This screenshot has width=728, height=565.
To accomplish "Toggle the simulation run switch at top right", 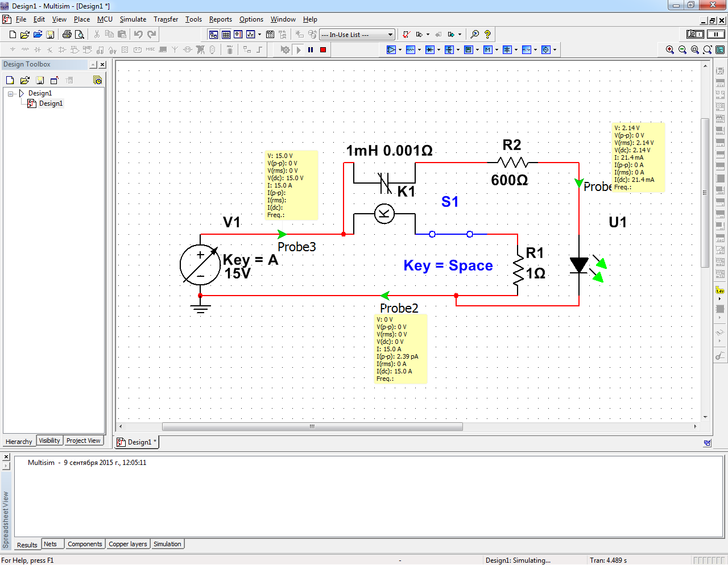I will click(x=695, y=34).
